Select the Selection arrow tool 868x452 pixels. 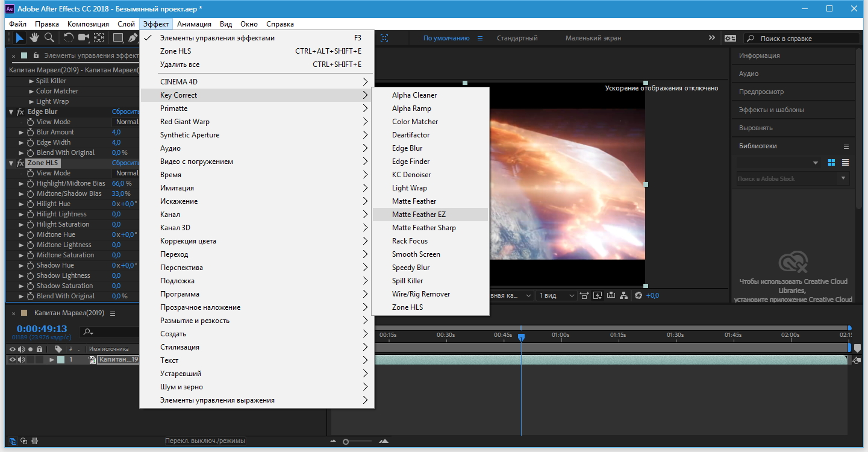coord(19,38)
